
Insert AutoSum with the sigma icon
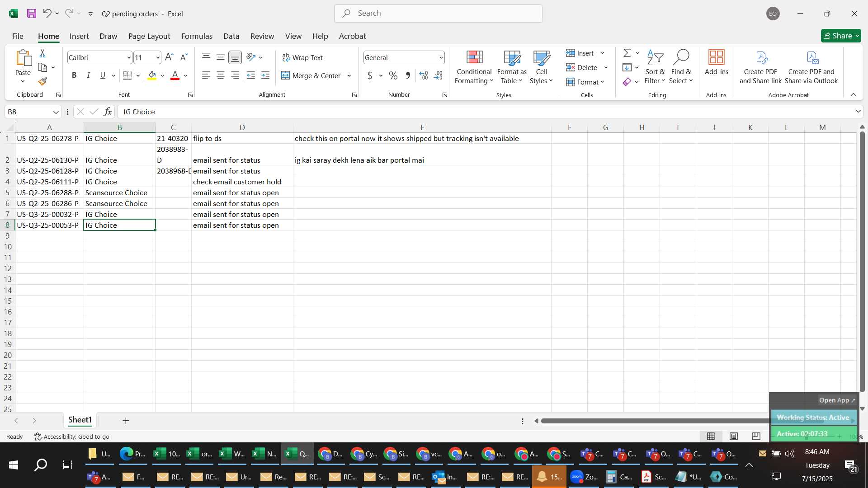(x=627, y=53)
